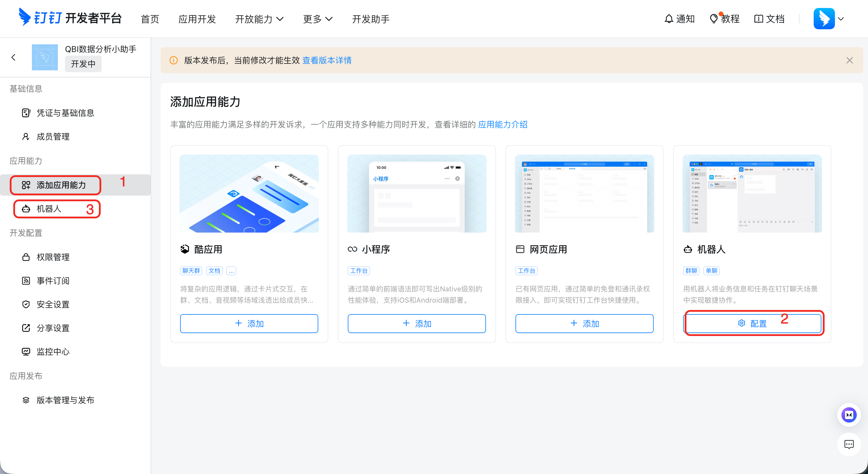
Task: Expand the account dropdown arrow beside avatar
Action: (x=841, y=19)
